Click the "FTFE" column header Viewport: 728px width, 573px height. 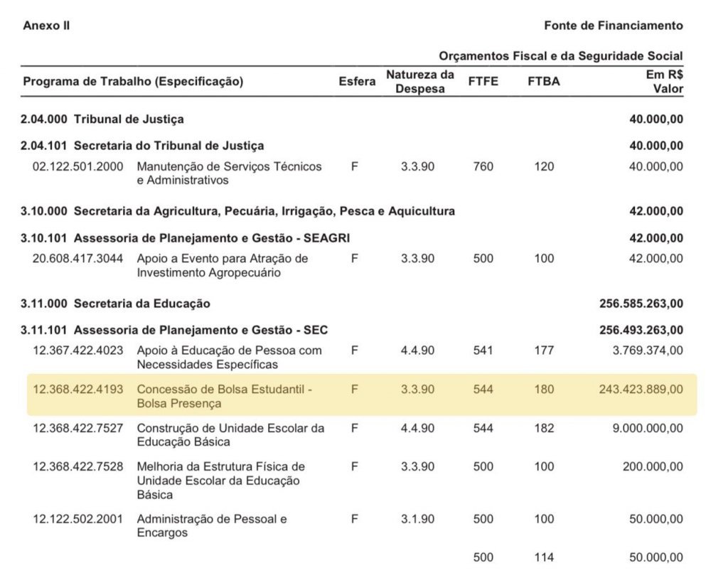point(483,81)
